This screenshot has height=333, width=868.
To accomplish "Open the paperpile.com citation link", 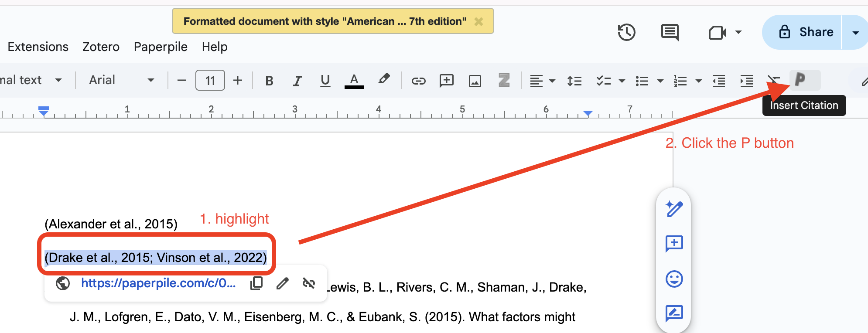I will 158,283.
